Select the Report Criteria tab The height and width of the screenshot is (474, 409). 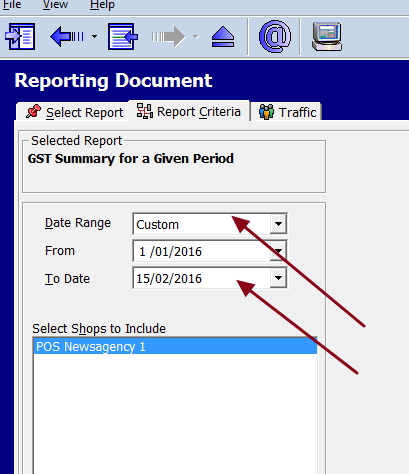point(189,111)
